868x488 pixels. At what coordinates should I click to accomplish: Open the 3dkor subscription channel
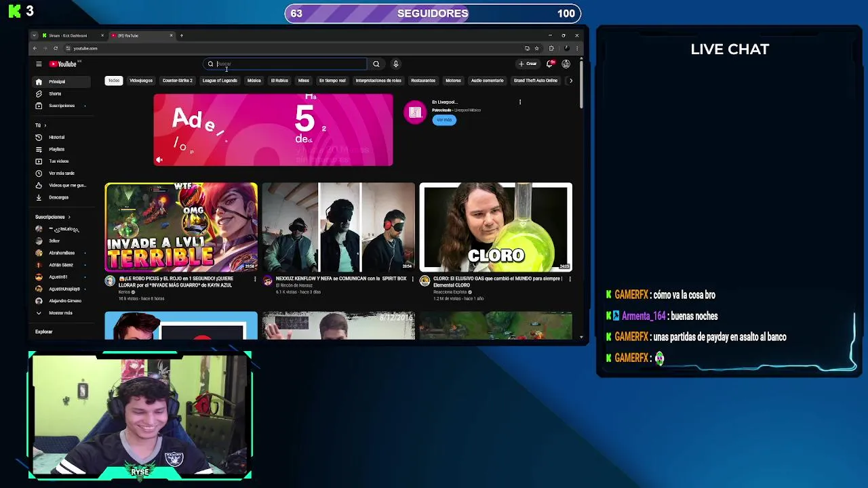62,241
